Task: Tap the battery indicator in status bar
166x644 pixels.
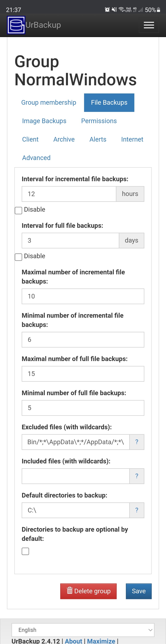Action: (158, 10)
